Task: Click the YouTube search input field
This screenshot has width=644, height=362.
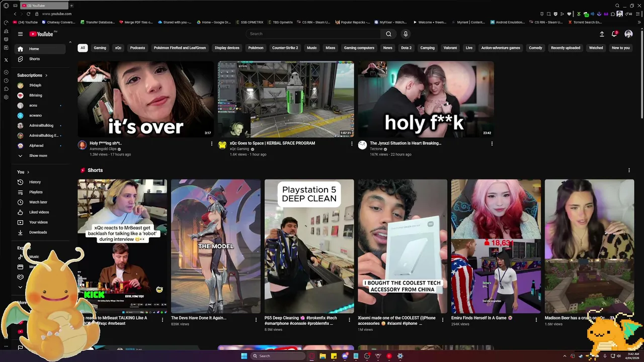Action: 313,34
